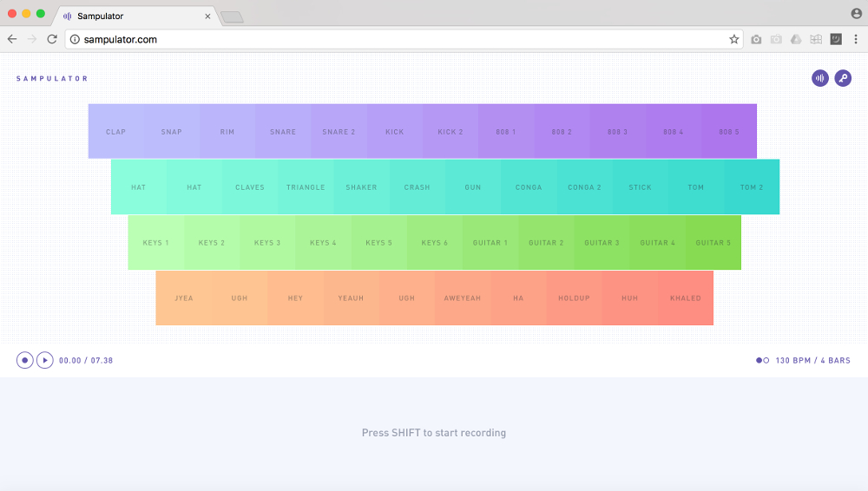868x491 pixels.
Task: Click the sound wave icon button
Action: pos(820,78)
